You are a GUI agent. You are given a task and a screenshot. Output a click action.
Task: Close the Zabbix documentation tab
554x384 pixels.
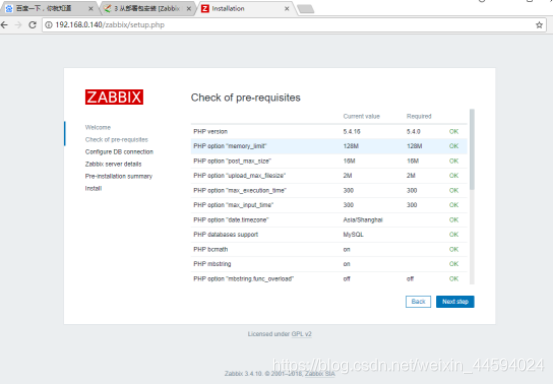(189, 8)
